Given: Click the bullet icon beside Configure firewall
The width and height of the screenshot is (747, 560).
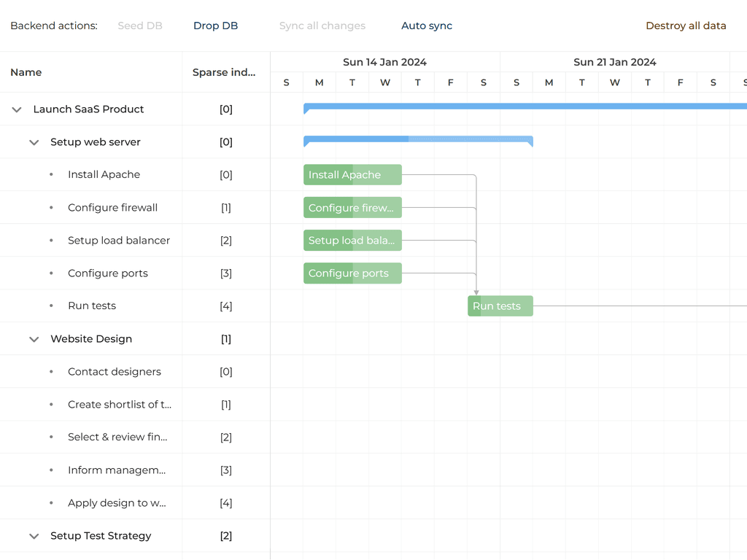Looking at the screenshot, I should coord(51,207).
